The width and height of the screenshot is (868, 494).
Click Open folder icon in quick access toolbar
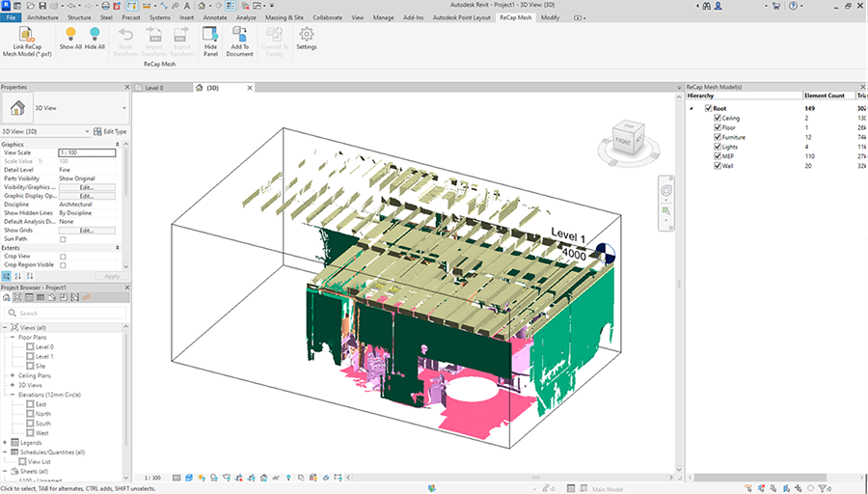31,6
